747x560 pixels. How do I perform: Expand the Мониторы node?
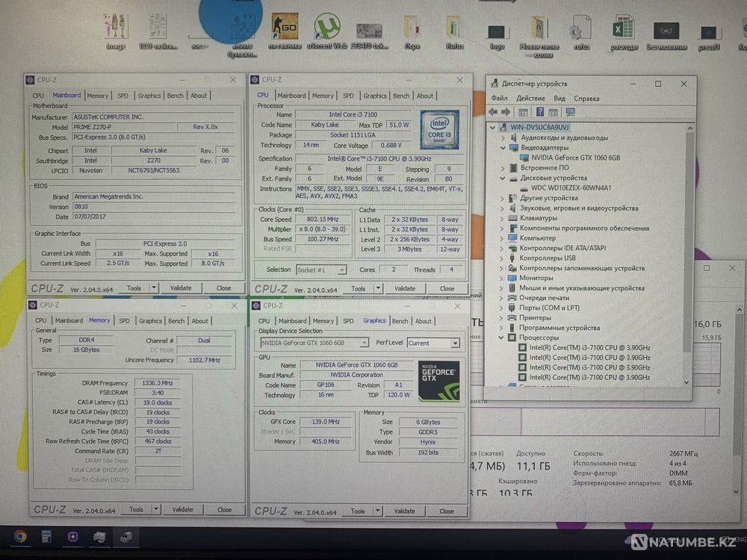tap(502, 278)
